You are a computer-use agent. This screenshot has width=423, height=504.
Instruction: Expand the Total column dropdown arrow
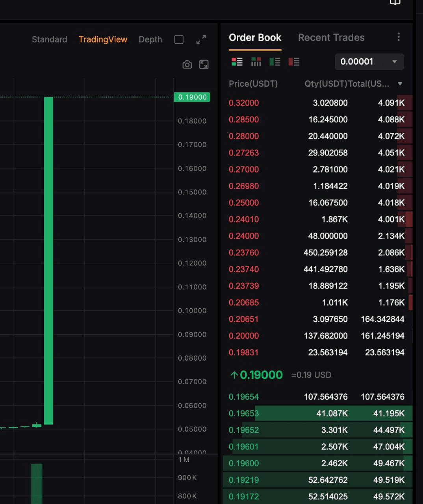click(400, 84)
